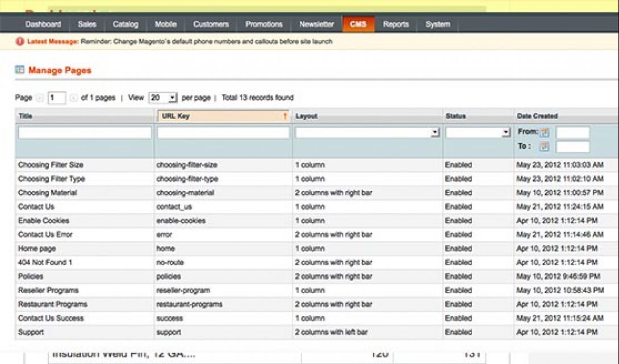
Task: Go to previous page arrow
Action: (x=40, y=98)
